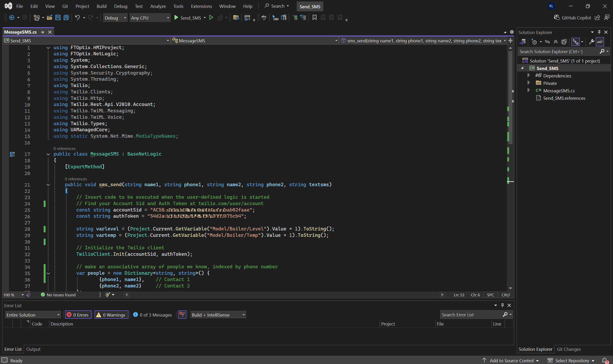This screenshot has width=613, height=364.
Task: Open the Analyze menu
Action: [158, 6]
